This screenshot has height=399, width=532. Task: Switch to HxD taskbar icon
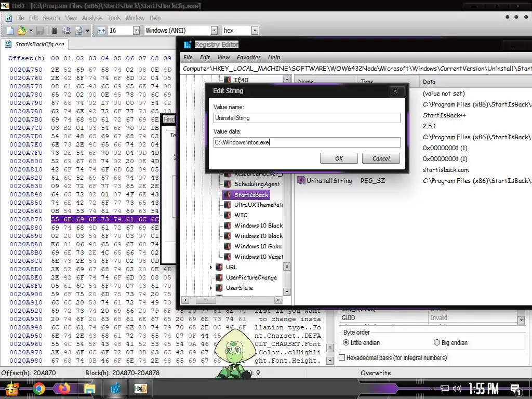140,389
